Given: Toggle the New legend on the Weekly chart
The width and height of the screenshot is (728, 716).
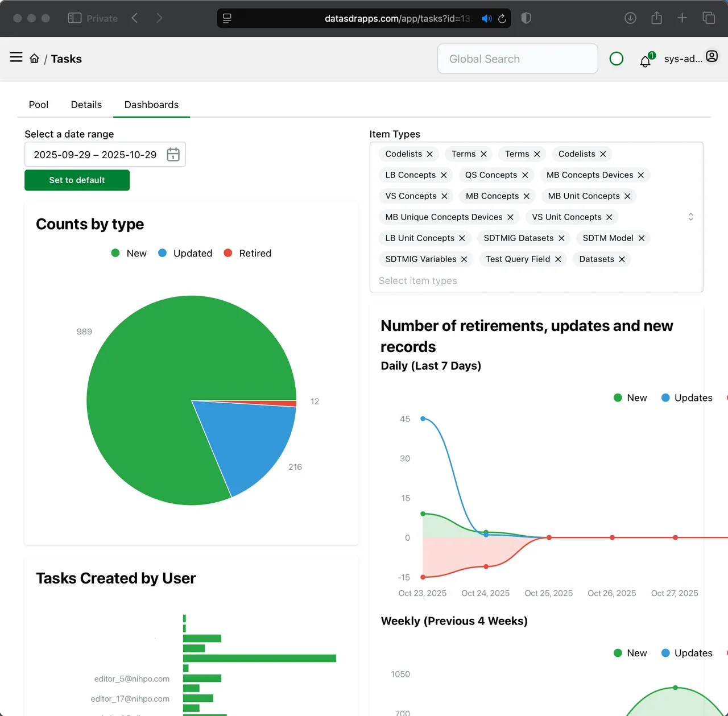Looking at the screenshot, I should [x=630, y=653].
